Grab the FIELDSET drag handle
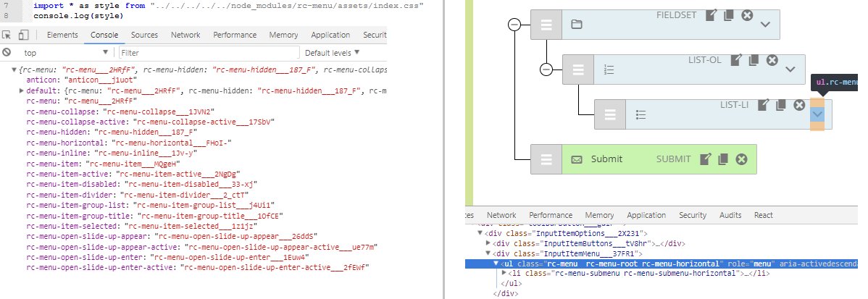This screenshot has height=299, width=868. point(546,25)
